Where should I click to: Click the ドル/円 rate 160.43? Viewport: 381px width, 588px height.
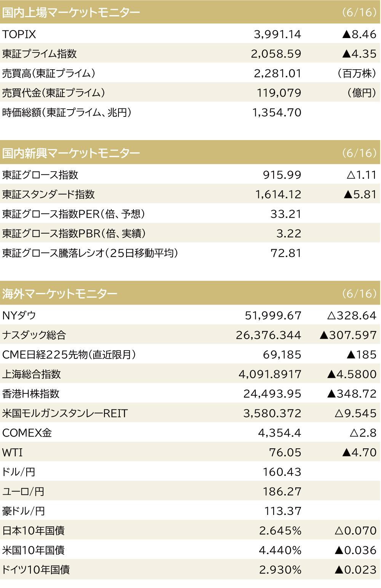tap(282, 472)
